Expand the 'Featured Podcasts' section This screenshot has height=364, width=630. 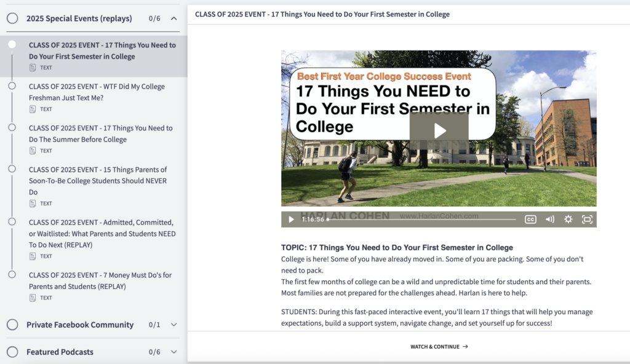pyautogui.click(x=174, y=352)
